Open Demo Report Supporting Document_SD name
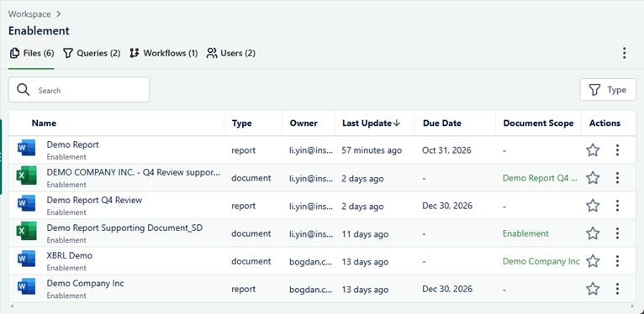This screenshot has width=644, height=314. pyautogui.click(x=125, y=228)
